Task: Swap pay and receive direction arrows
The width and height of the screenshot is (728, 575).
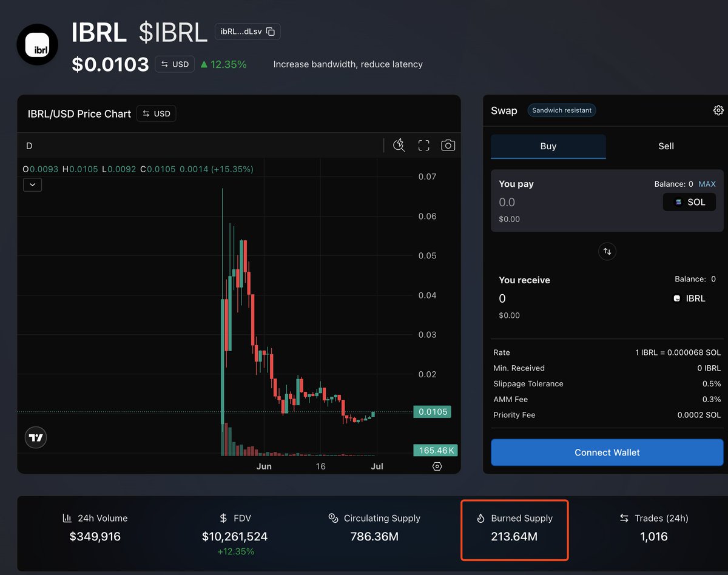Action: pos(607,251)
